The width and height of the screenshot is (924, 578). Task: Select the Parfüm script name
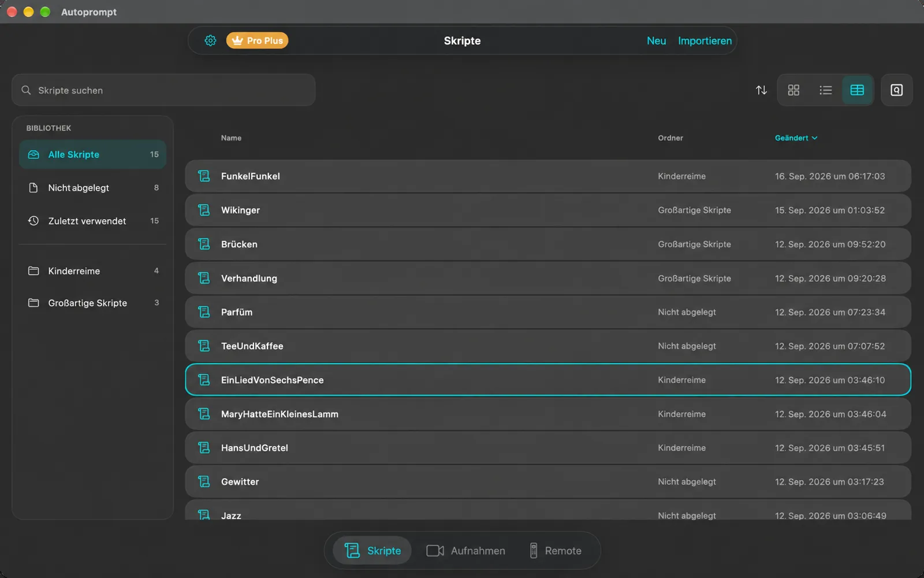237,312
